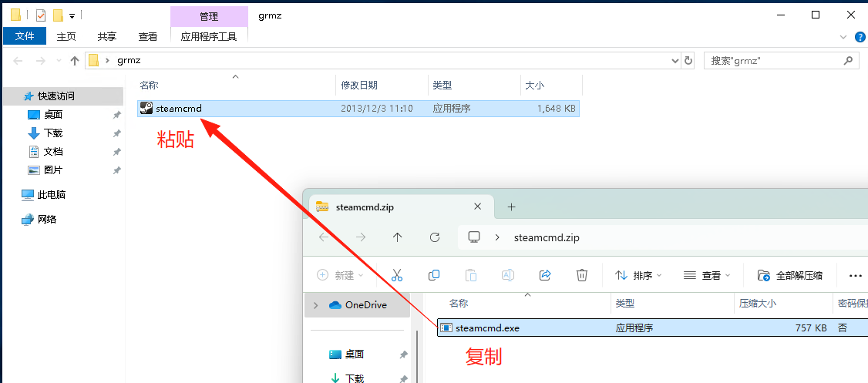Open the 文件 menu in grmz window
Image resolution: width=868 pixels, height=383 pixels.
pyautogui.click(x=25, y=36)
